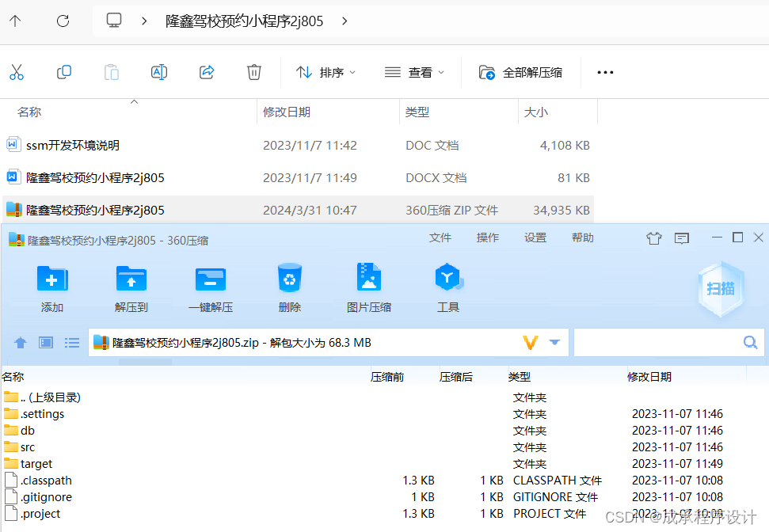
Task: Click the share icon in Explorer toolbar
Action: (206, 71)
